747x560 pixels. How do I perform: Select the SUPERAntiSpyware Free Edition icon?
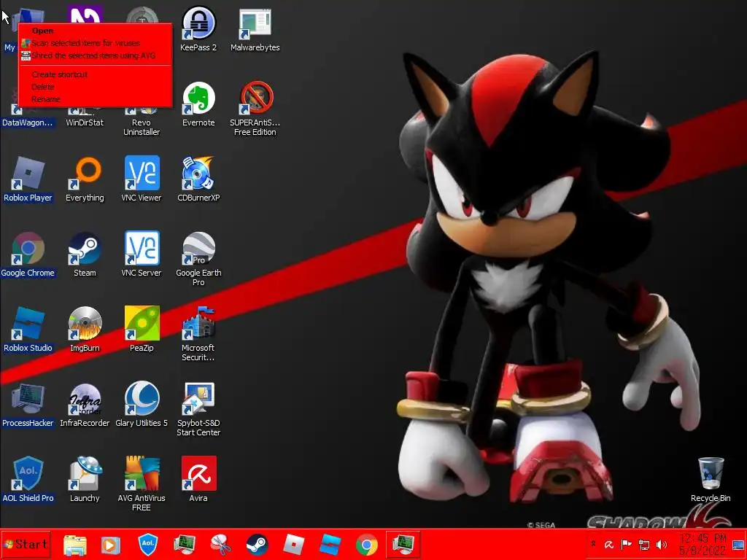[255, 109]
